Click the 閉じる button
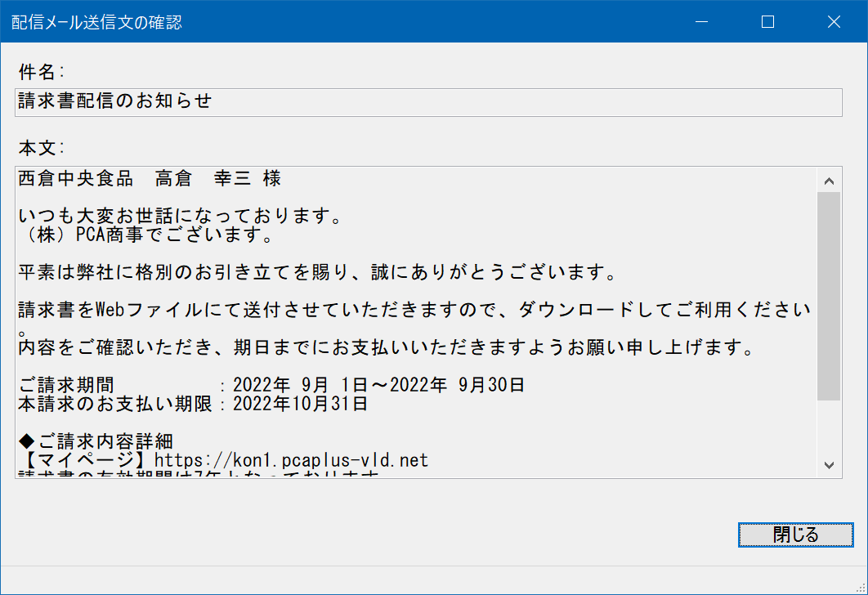 tap(795, 535)
